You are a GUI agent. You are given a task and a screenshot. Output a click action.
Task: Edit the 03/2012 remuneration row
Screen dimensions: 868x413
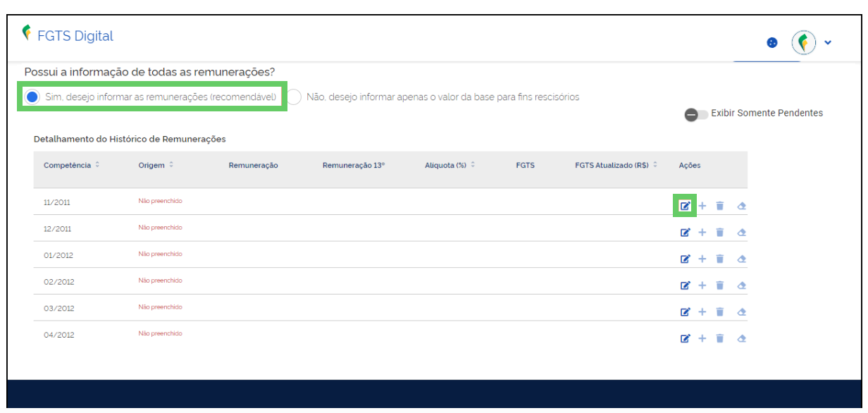(685, 312)
